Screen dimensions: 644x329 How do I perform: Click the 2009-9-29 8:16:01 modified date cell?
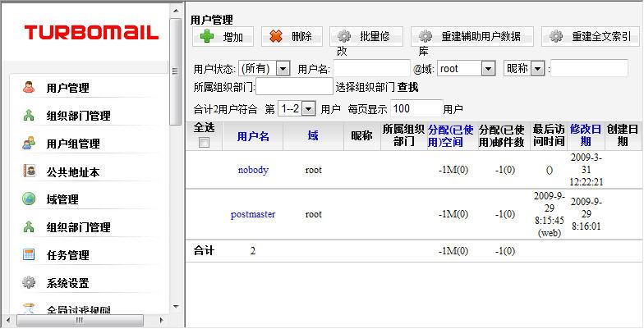pos(586,214)
